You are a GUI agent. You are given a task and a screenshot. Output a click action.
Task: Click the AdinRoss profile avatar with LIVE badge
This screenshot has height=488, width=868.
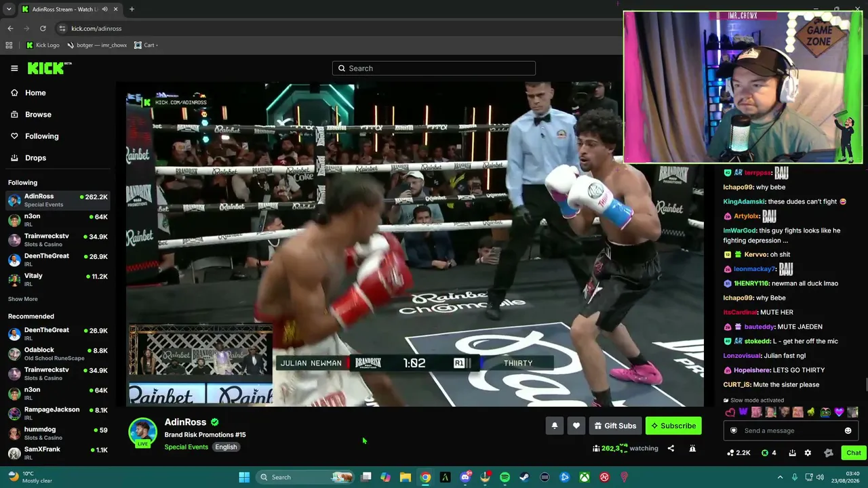(142, 432)
